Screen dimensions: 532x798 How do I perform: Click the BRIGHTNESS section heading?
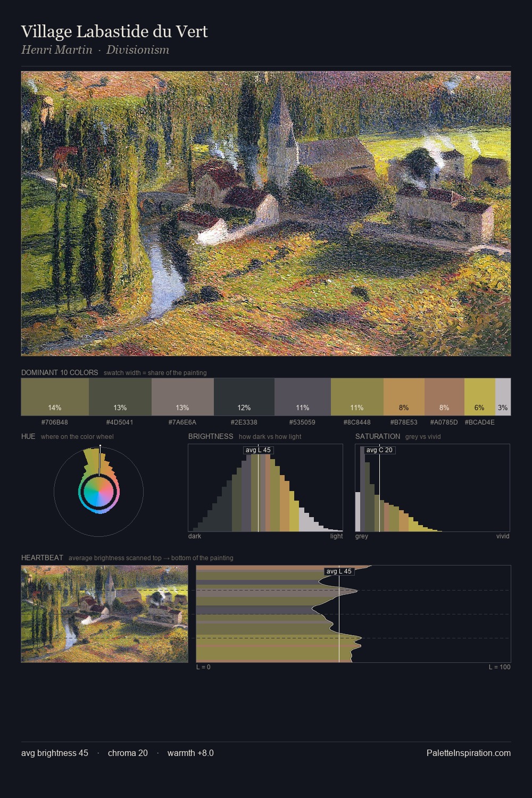click(x=211, y=436)
